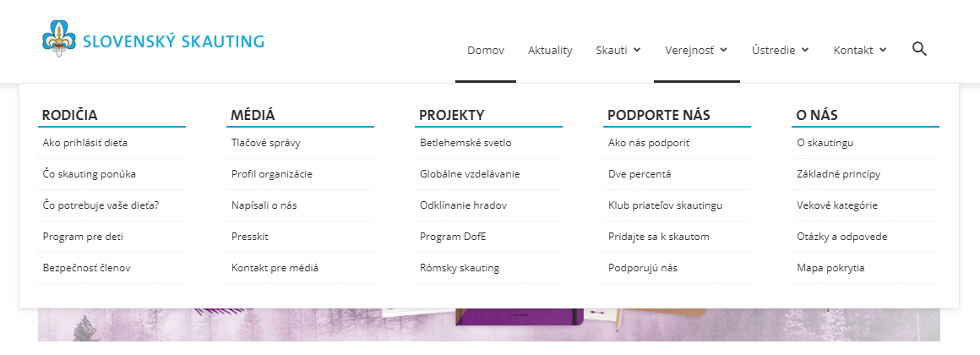Open the Bezpečnosť členov link
980x355 pixels.
(x=86, y=268)
